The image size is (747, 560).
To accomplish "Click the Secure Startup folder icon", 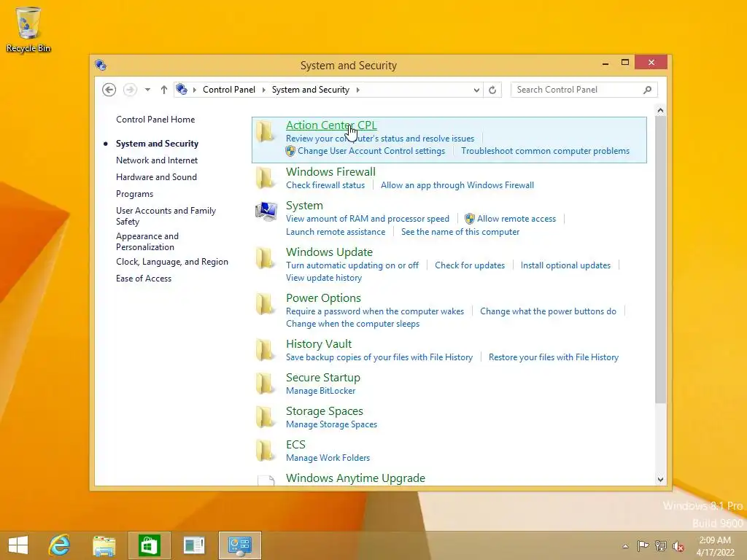I will pyautogui.click(x=266, y=384).
